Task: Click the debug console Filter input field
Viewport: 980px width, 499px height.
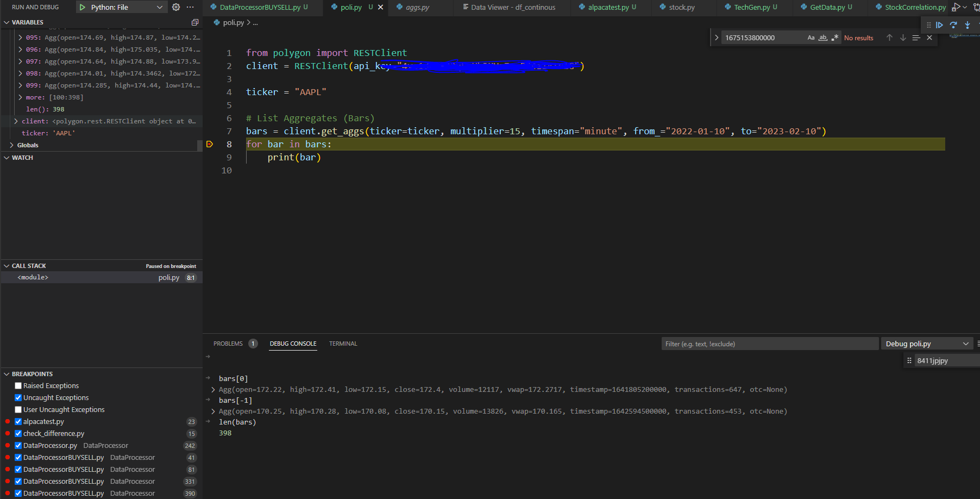Action: pos(769,343)
